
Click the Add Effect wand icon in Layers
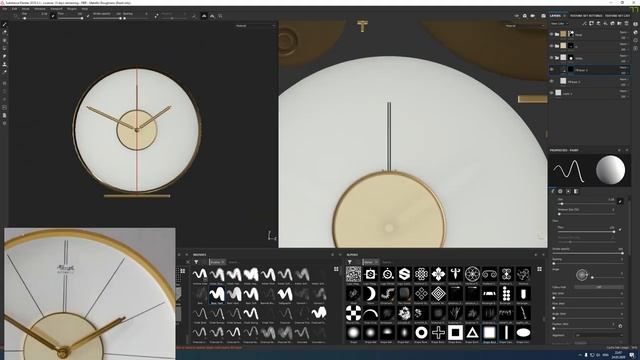(x=584, y=24)
